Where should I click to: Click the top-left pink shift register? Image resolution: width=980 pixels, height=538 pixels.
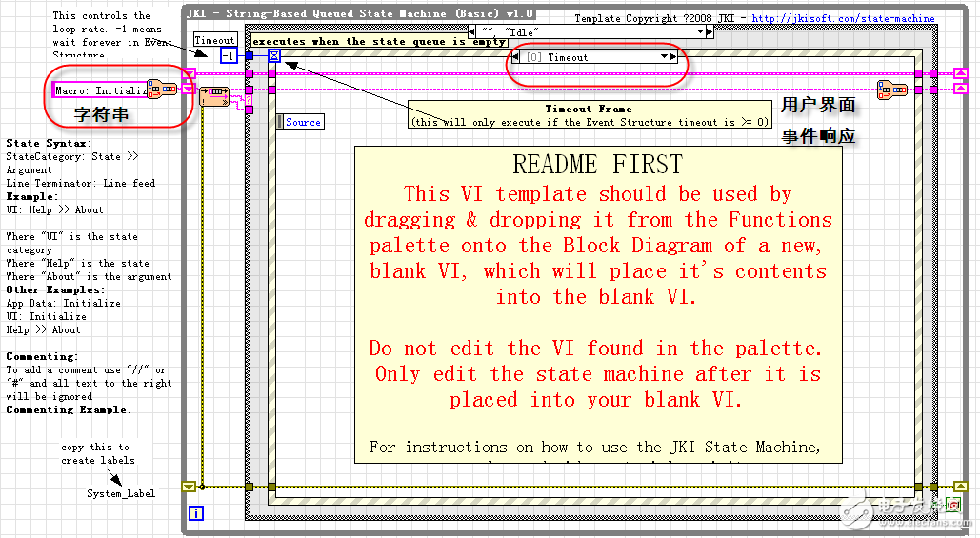(x=189, y=73)
